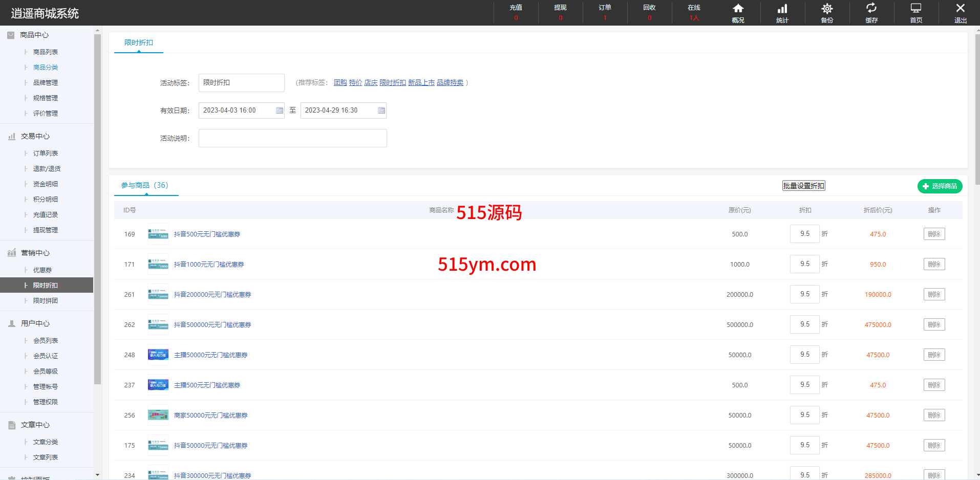Collapse the 交易中心 sidebar section
The height and width of the screenshot is (480, 980).
[x=35, y=136]
